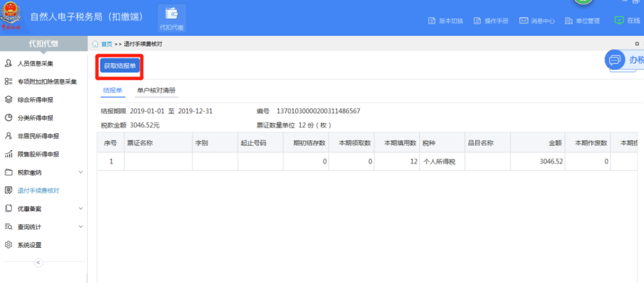Select table row 1 with 个人所得税
This screenshot has height=283, width=644.
(358, 161)
